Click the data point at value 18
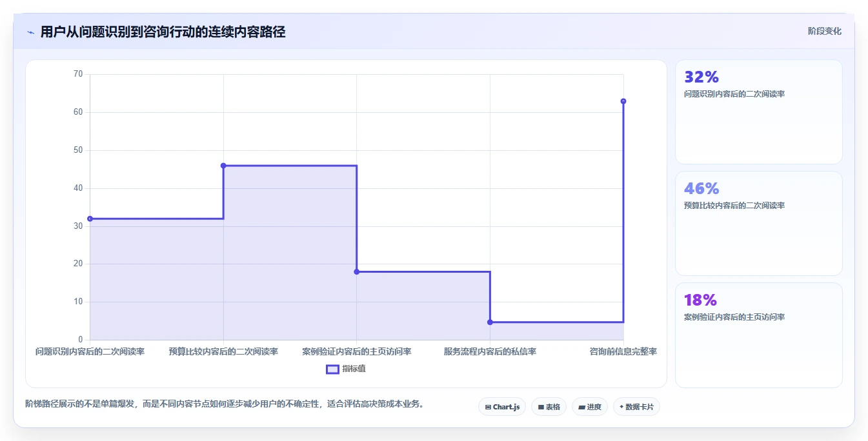This screenshot has width=868, height=441. point(357,271)
